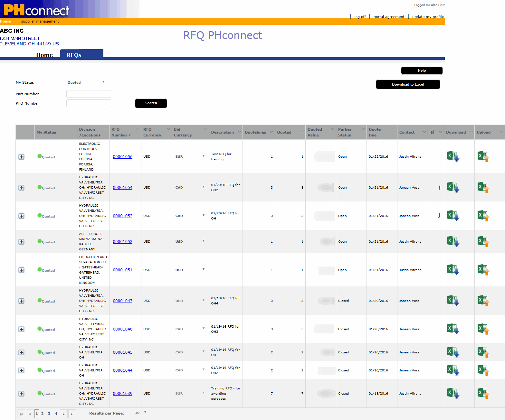The image size is (505, 420).
Task: Open Results per Page dropdown
Action: pyautogui.click(x=145, y=412)
